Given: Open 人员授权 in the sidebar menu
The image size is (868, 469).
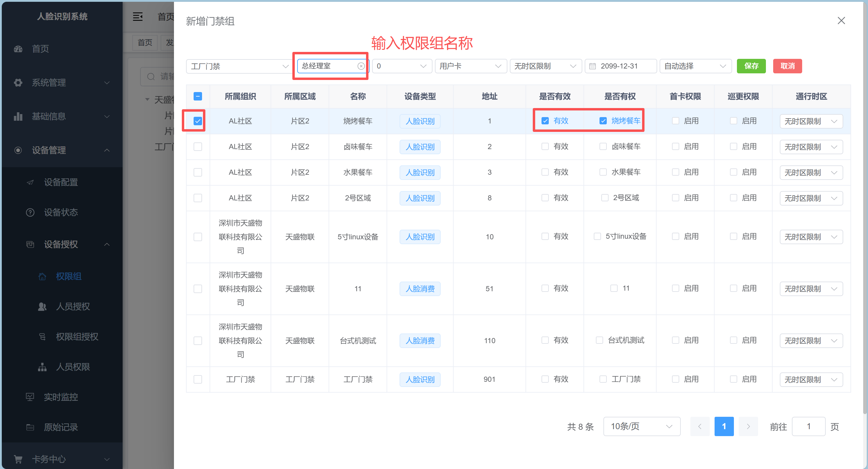Looking at the screenshot, I should tap(72, 306).
